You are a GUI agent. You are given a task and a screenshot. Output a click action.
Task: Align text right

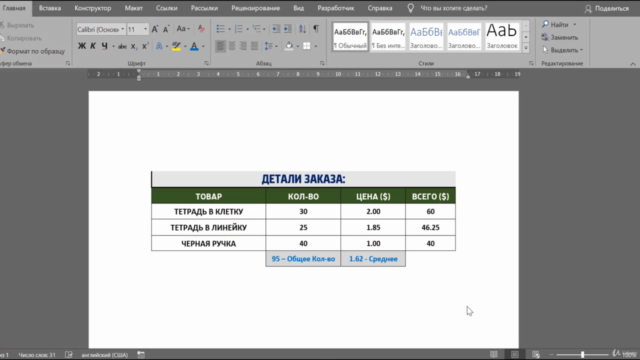click(243, 46)
